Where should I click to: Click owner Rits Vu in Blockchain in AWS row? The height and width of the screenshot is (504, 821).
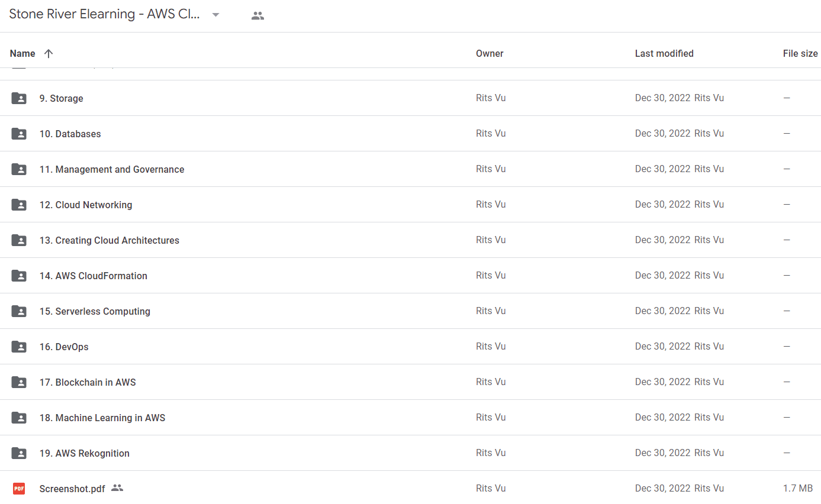pos(491,382)
